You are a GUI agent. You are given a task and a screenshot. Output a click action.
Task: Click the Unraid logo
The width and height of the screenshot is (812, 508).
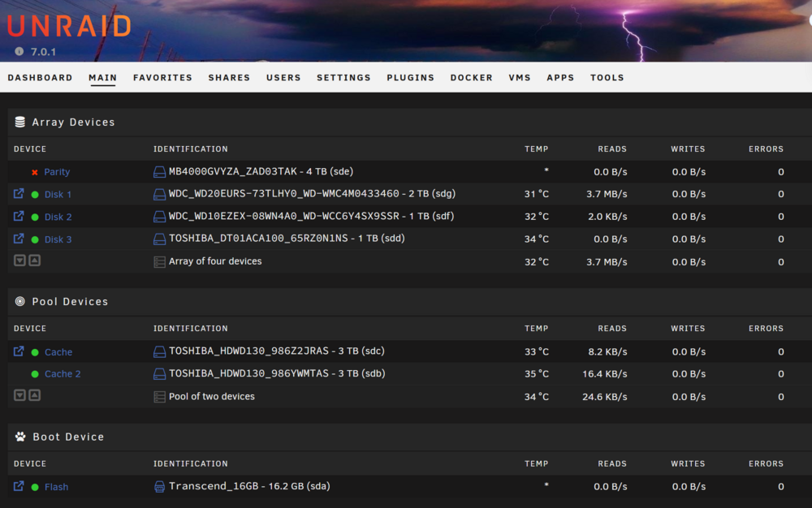click(69, 26)
